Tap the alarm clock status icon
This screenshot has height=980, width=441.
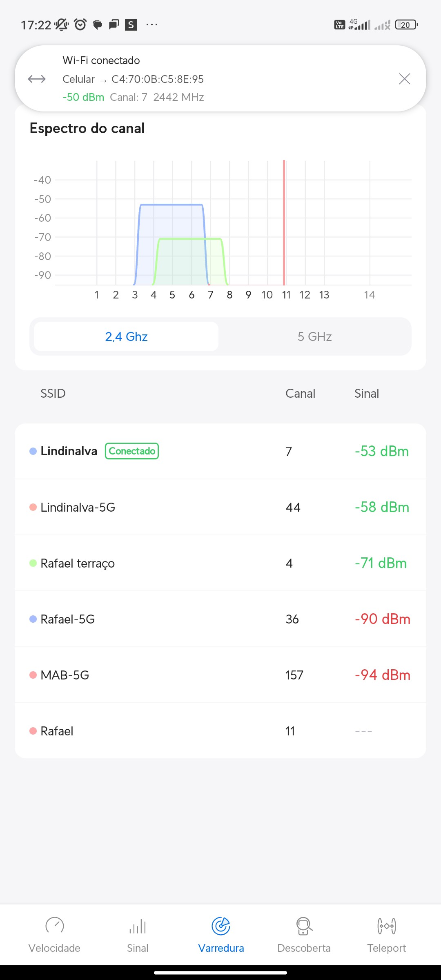coord(80,25)
